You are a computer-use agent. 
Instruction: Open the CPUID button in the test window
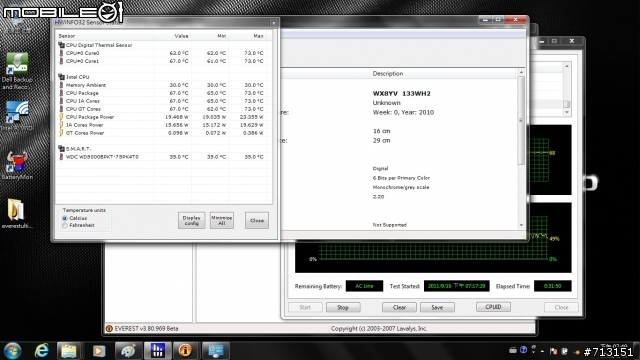point(493,307)
